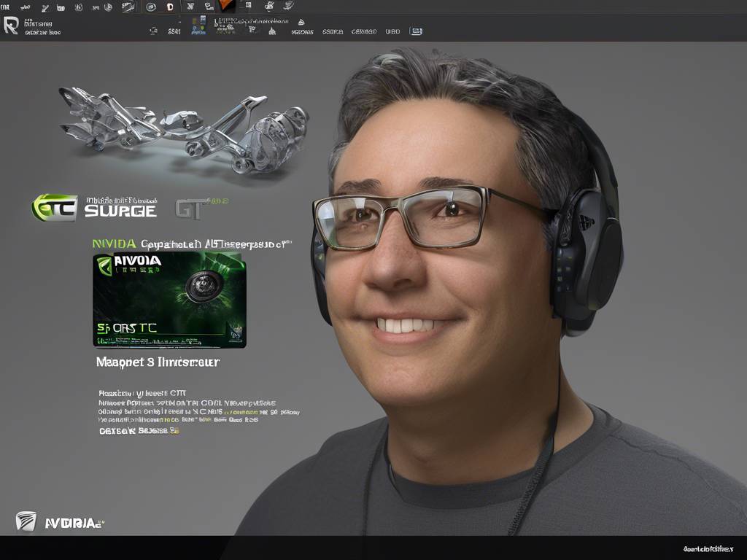Click the large R logo in top-left
This screenshot has height=560, width=747.
11,26
